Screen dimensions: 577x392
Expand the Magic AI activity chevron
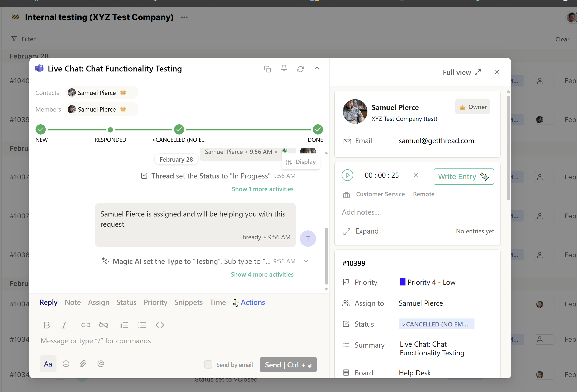(306, 261)
